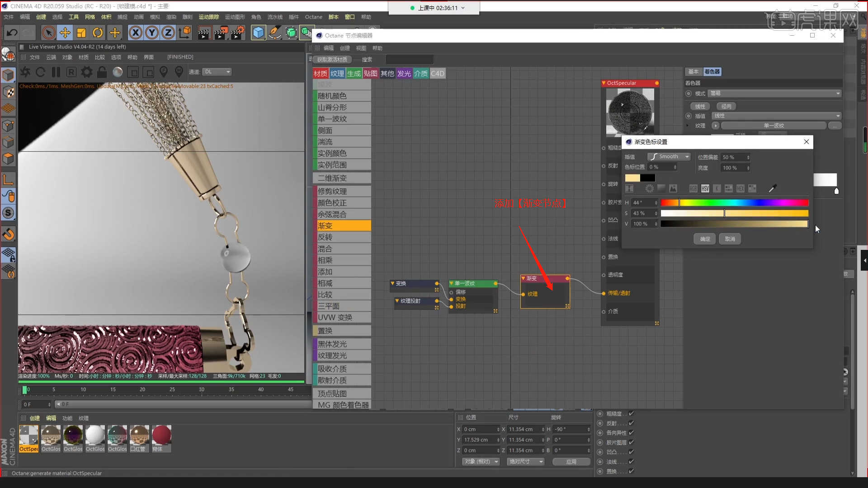Activate the Move tool icon
This screenshot has width=868, height=488.
point(65,33)
